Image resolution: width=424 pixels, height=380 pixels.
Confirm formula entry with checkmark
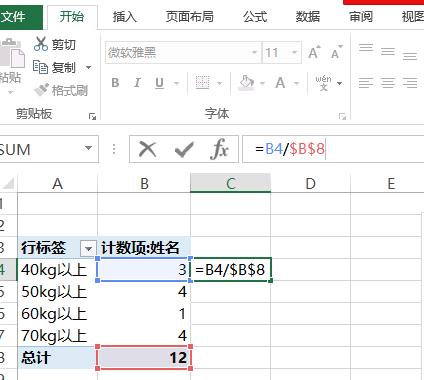[184, 149]
